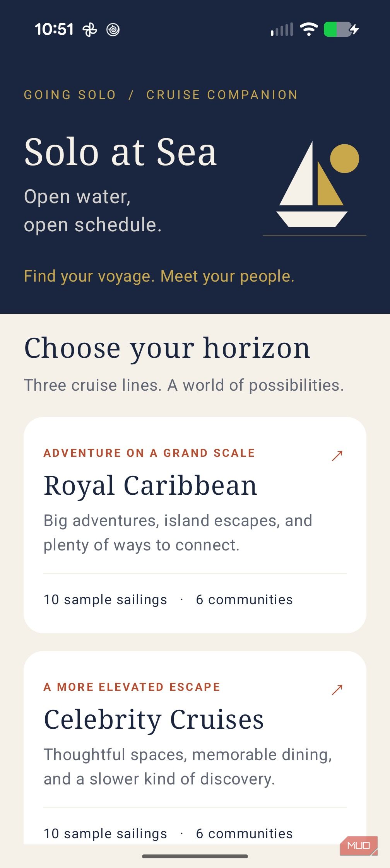
Task: Tap the 10:51 clock in status bar
Action: (x=54, y=29)
